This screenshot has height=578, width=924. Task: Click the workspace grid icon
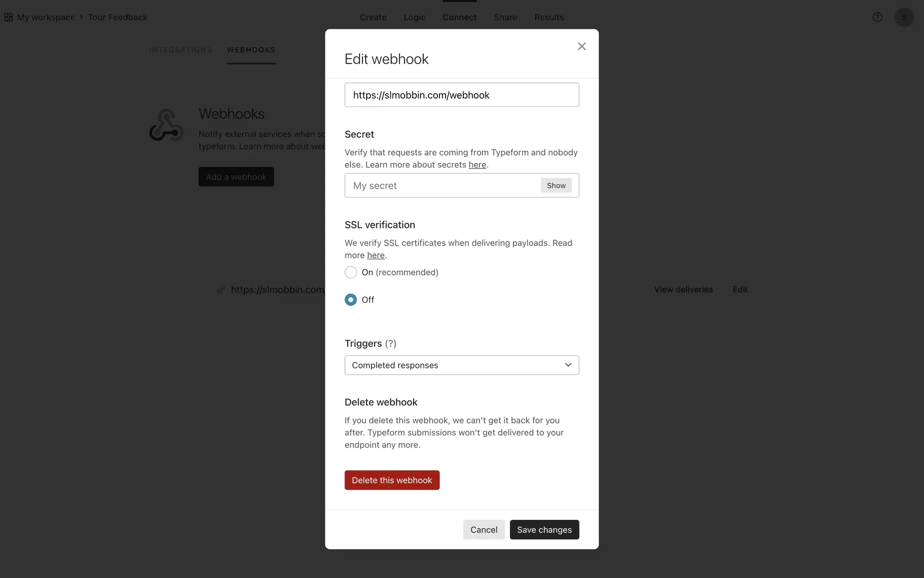[x=9, y=17]
